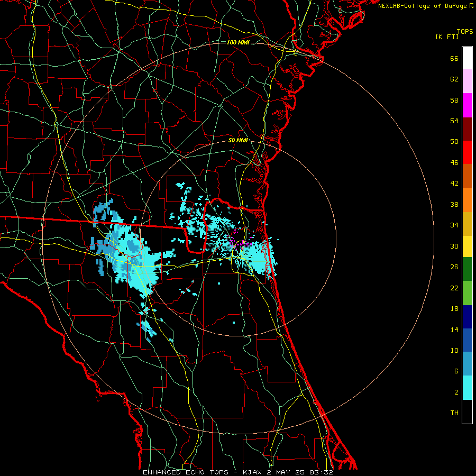Click the '50 NMI' range ring label

pyautogui.click(x=238, y=141)
